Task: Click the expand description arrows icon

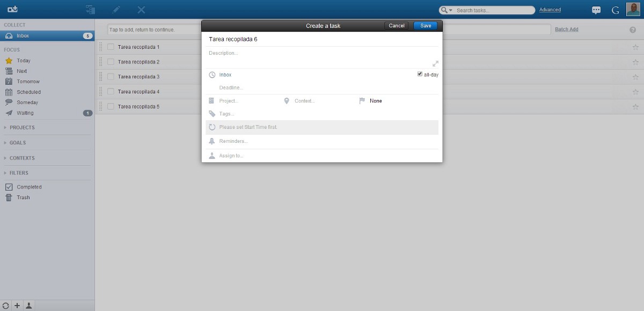Action: click(x=435, y=63)
